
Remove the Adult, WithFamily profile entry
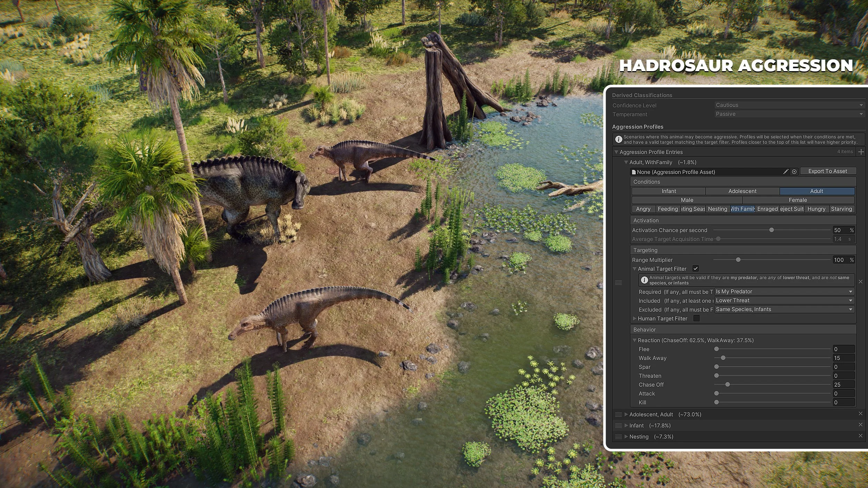coord(860,281)
